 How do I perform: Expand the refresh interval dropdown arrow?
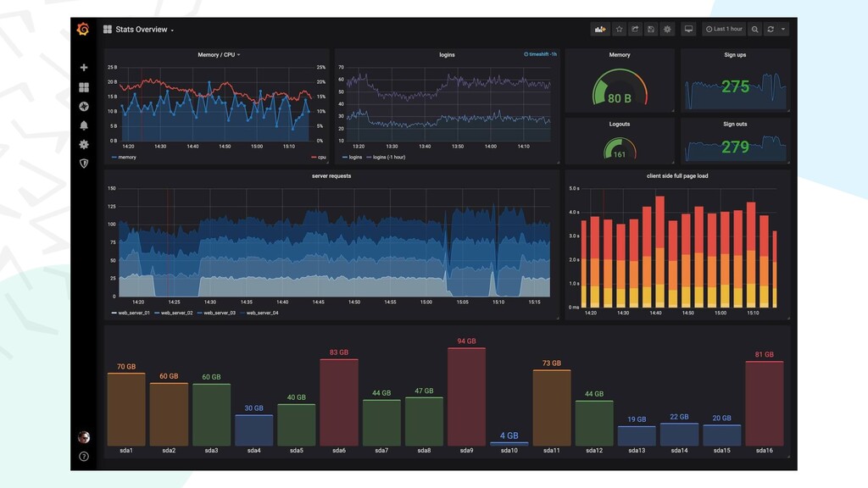782,30
